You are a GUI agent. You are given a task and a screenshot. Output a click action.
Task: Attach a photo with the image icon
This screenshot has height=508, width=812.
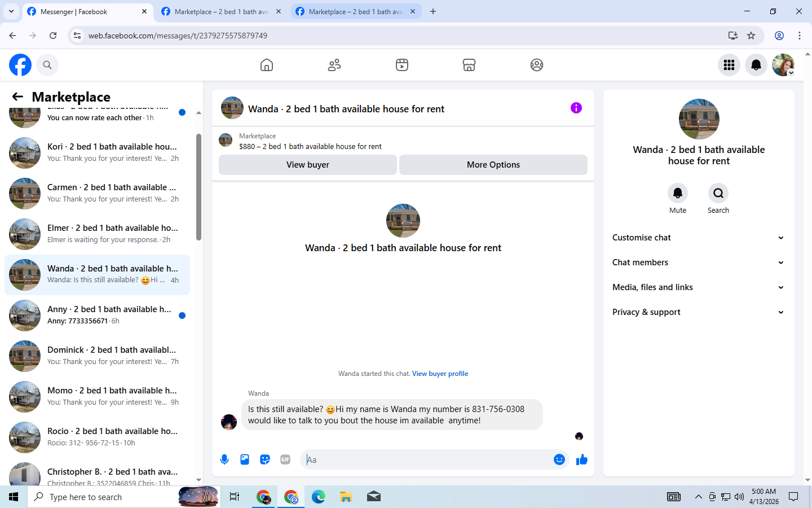click(x=245, y=459)
